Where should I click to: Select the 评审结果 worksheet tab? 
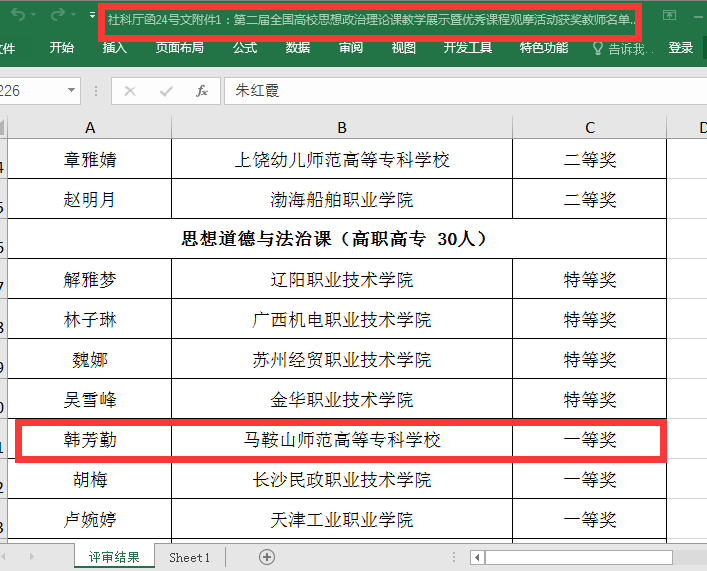coord(114,557)
